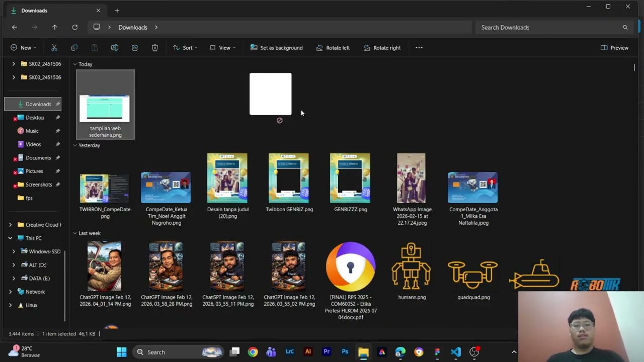This screenshot has width=644, height=362.
Task: Click the search magnifier icon
Action: point(625,27)
